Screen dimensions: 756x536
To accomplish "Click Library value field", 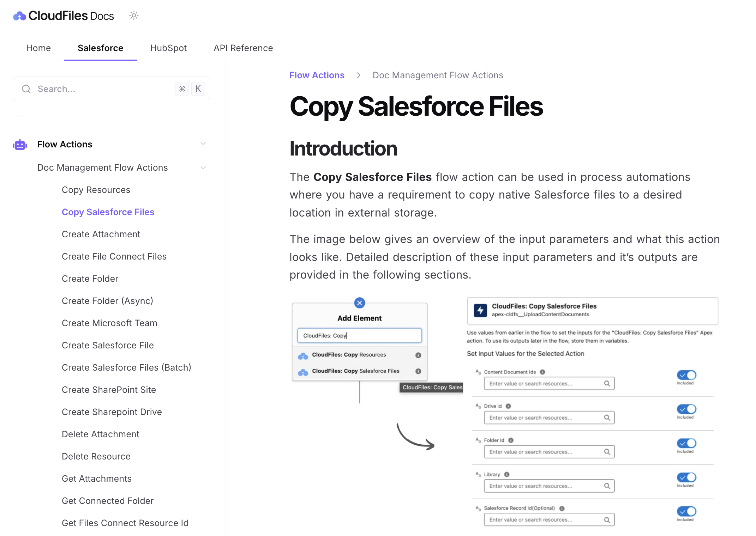I will coord(549,486).
